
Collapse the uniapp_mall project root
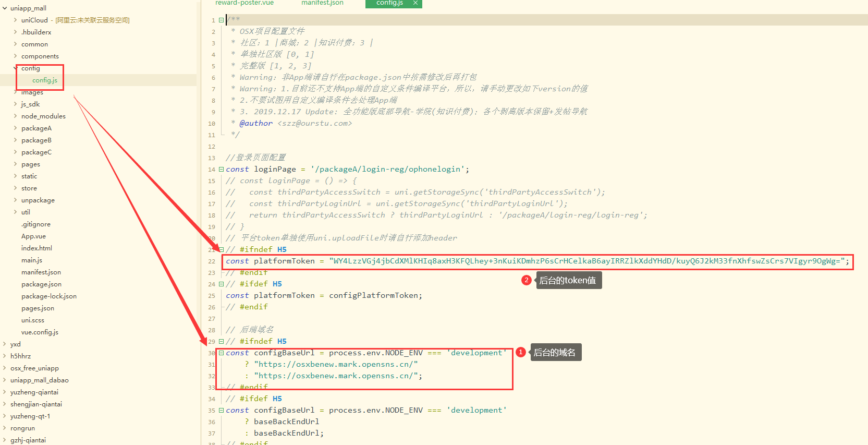tap(5, 8)
